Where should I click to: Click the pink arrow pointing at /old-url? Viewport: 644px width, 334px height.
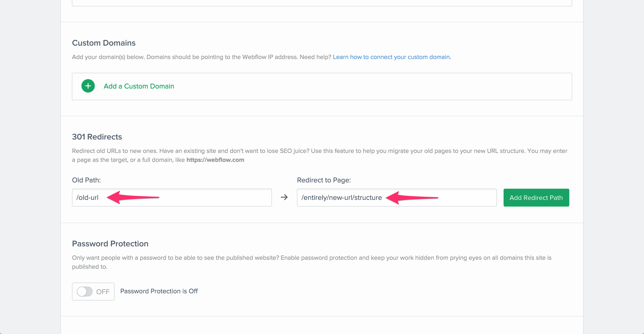tap(133, 197)
